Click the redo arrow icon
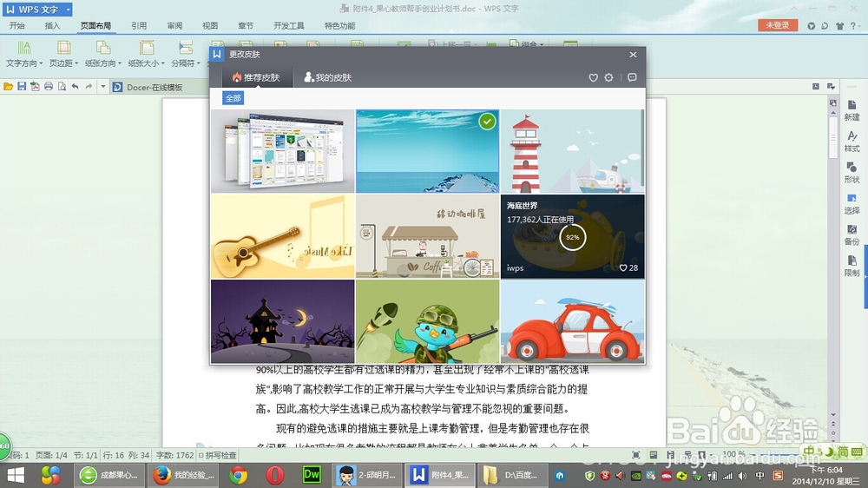 (x=89, y=87)
